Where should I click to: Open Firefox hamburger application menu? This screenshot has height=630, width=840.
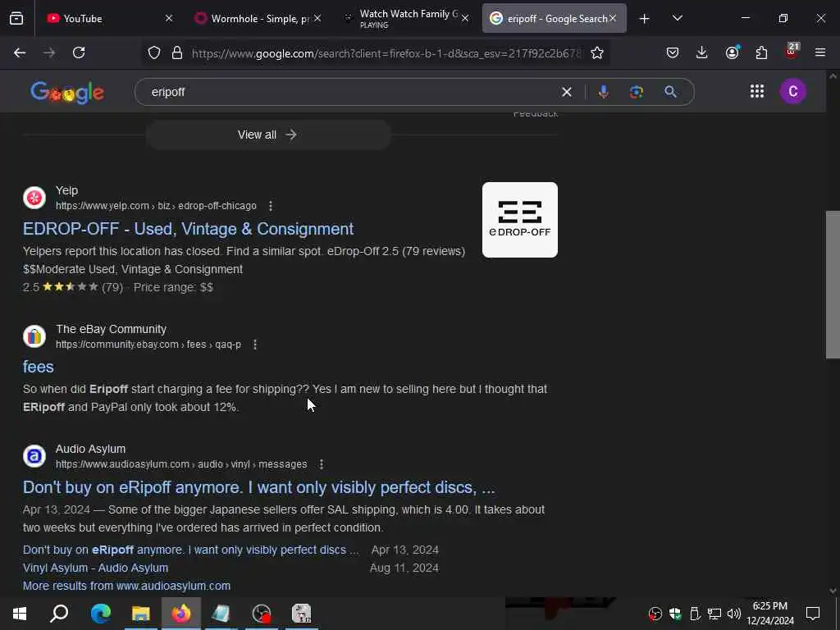(820, 52)
